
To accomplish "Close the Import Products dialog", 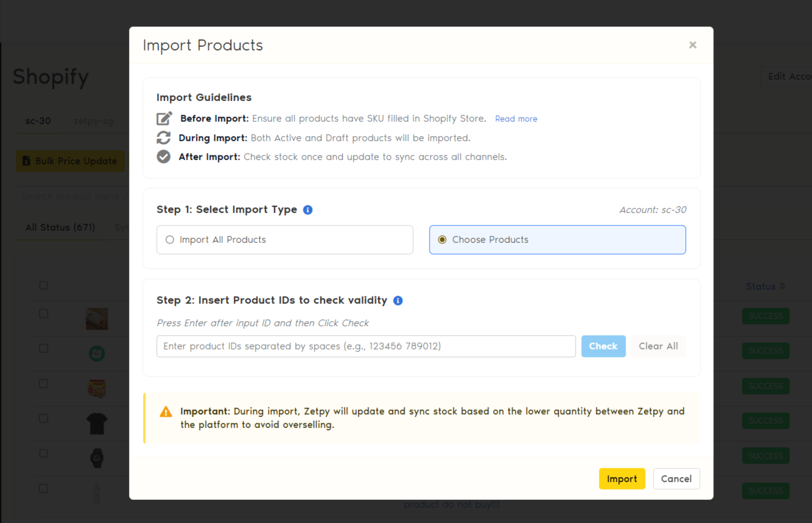I will (693, 45).
